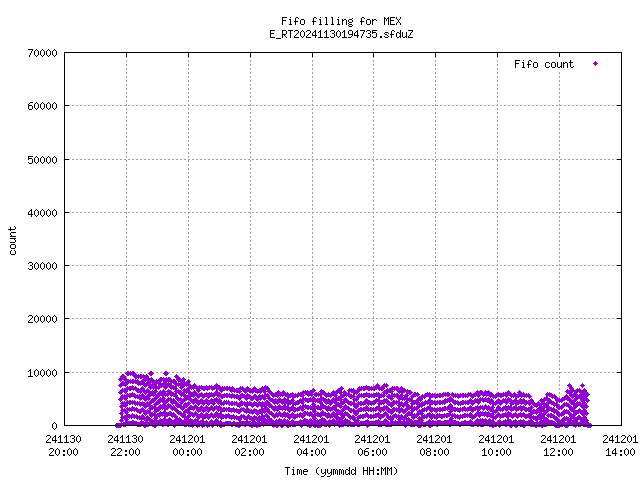
Task: Click the x-axis tick 241201 14:00
Action: [620, 446]
